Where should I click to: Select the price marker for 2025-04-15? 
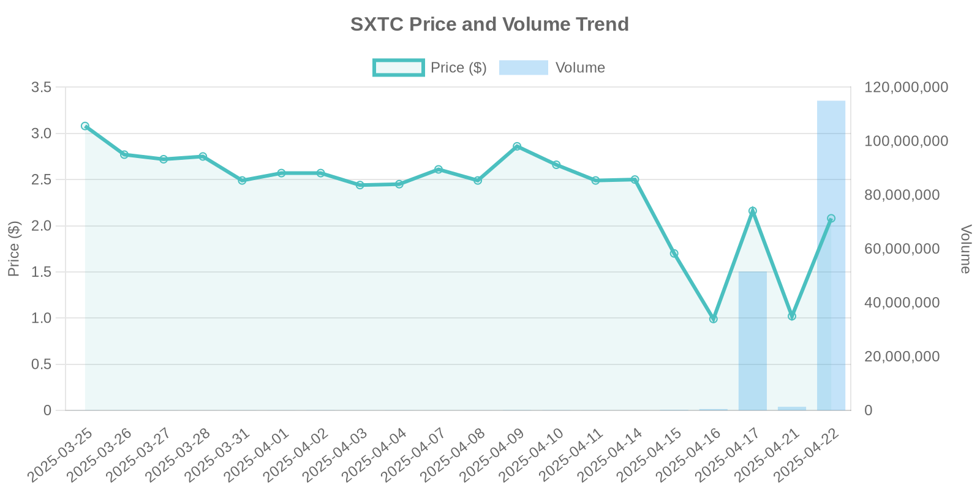pyautogui.click(x=674, y=254)
